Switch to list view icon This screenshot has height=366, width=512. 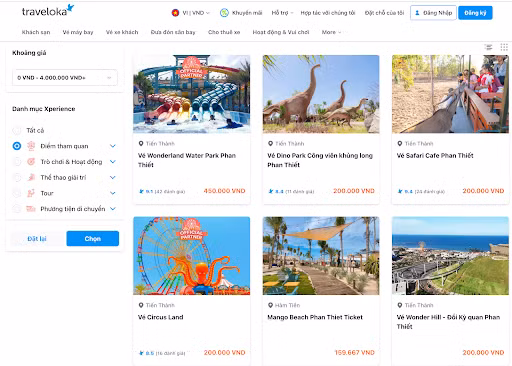[x=489, y=47]
